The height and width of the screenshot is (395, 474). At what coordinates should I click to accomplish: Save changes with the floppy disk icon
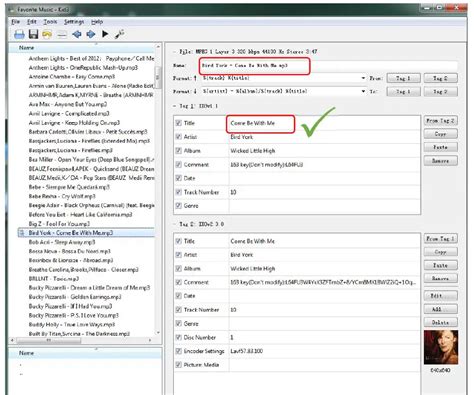pyautogui.click(x=33, y=34)
